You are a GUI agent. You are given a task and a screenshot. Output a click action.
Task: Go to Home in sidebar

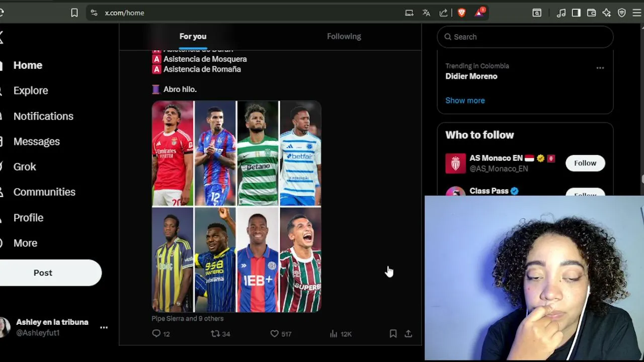click(28, 65)
